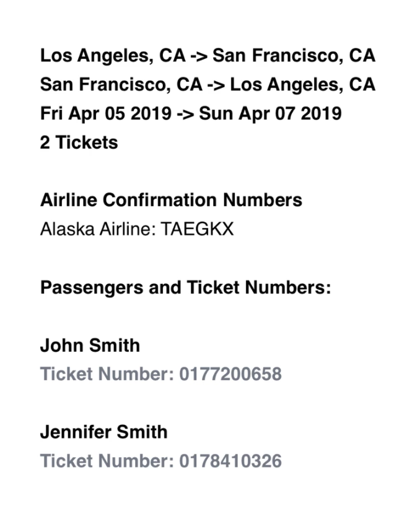Select the Passengers and Ticket Numbers heading

185,288
